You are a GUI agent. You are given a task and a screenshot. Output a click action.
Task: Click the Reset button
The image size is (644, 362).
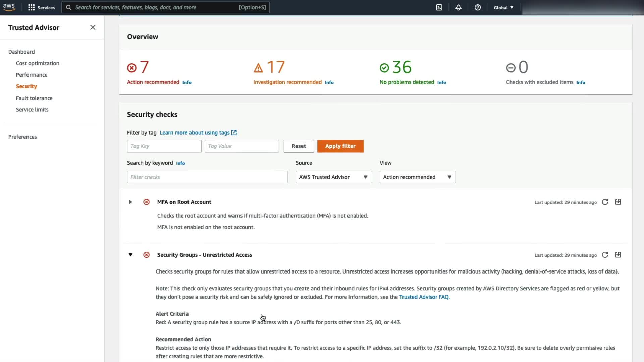pos(299,146)
